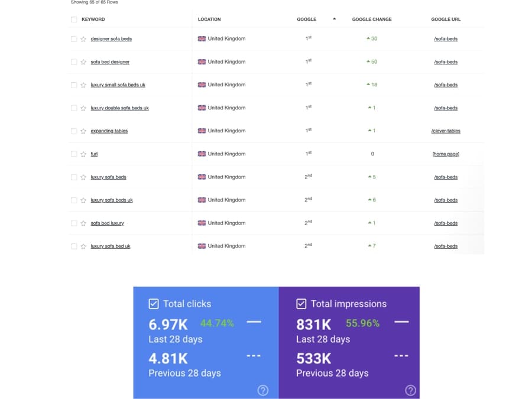Sort by the GOOGLE CHANGE column header
The width and height of the screenshot is (532, 399).
(372, 20)
